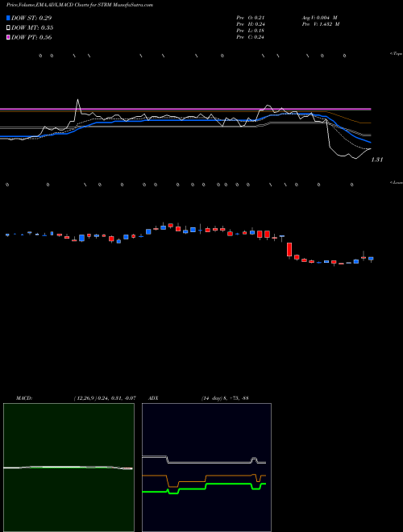
Task: Click the 'Pre L: 0.18' value
Action: 251,31
